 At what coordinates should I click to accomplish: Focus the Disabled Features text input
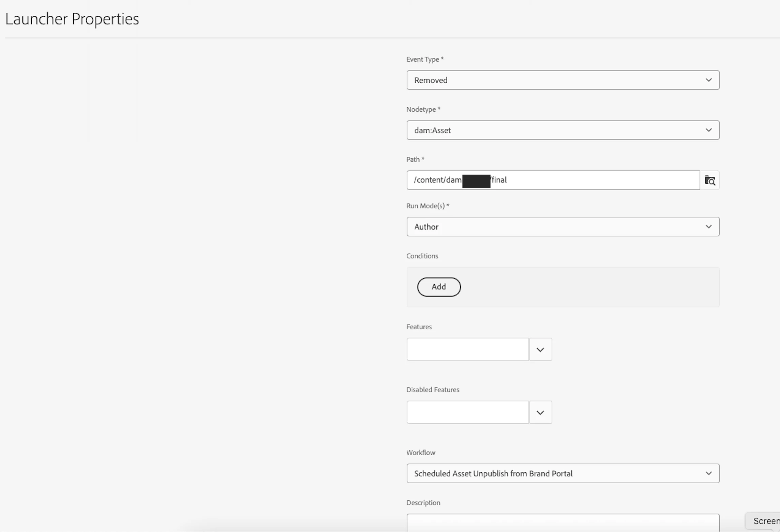pos(467,412)
